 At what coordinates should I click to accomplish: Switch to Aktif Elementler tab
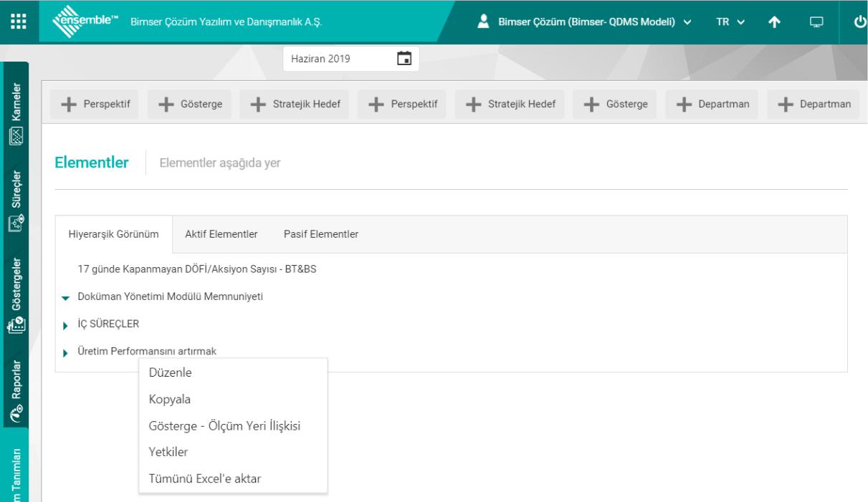221,234
